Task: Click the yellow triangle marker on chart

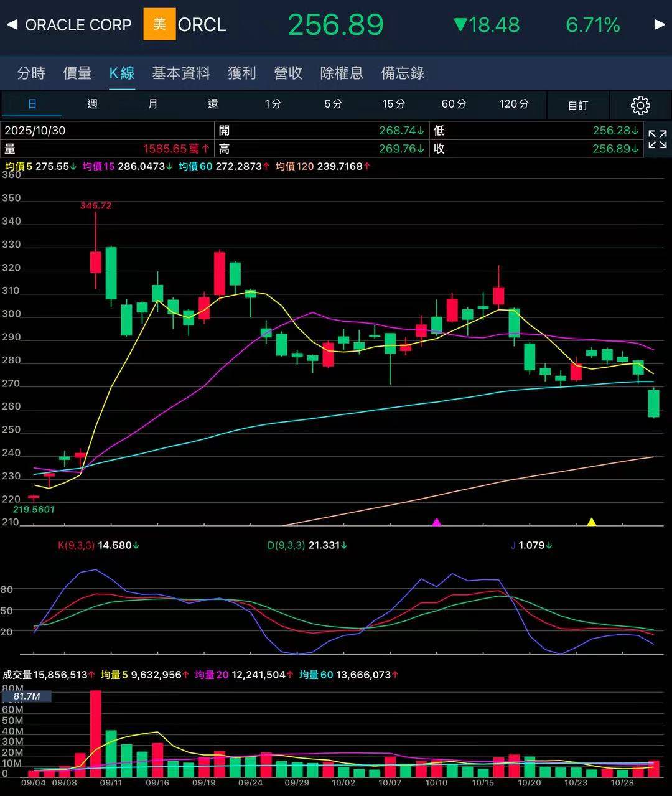Action: tap(592, 522)
